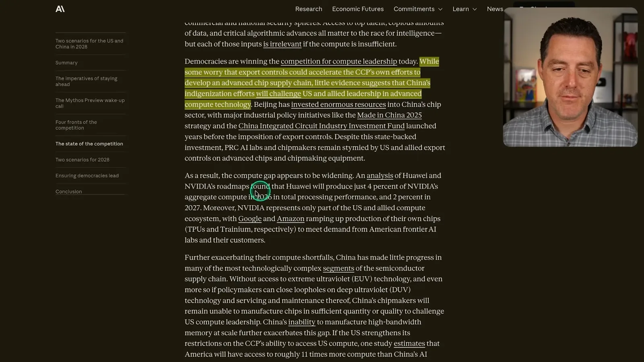644x362 pixels.
Task: Open the News nav item
Action: 495,9
